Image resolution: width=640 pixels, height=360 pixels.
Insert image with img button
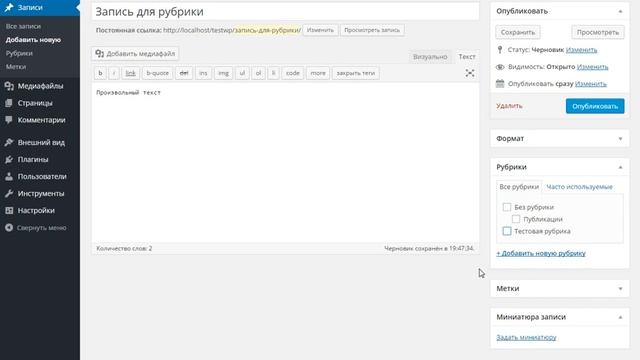223,73
